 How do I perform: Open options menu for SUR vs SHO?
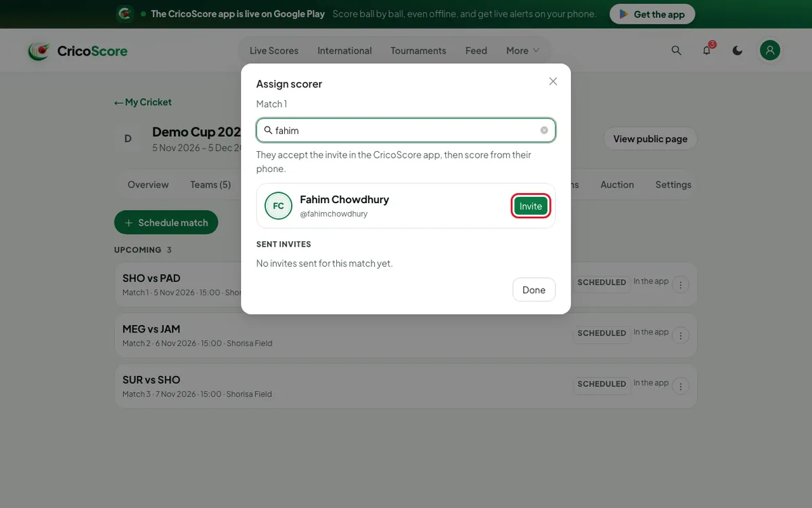pyautogui.click(x=681, y=386)
